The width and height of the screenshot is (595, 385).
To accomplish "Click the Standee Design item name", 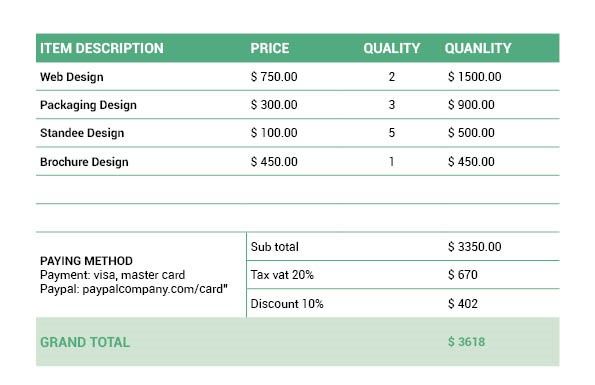I will (82, 133).
